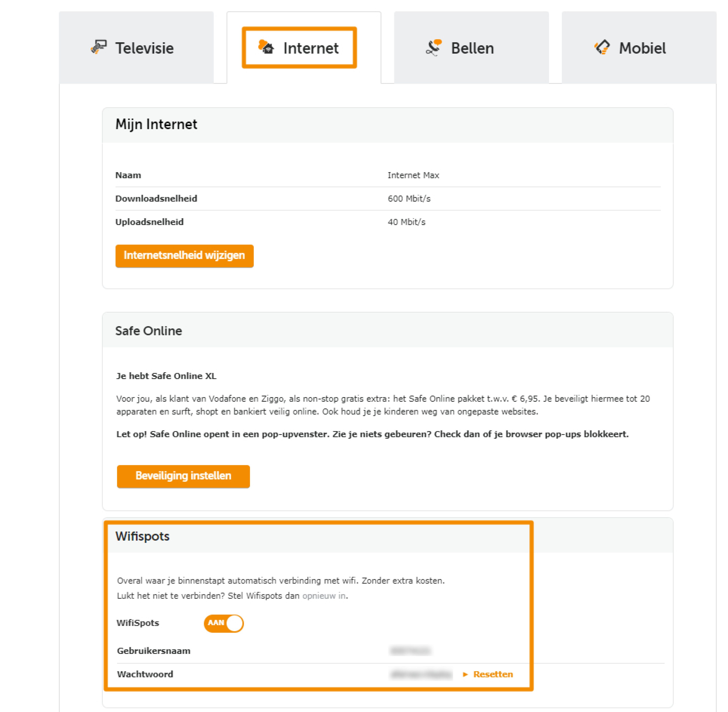Click the phone handset icon beside Bellen
This screenshot has height=712, width=728.
coord(434,48)
